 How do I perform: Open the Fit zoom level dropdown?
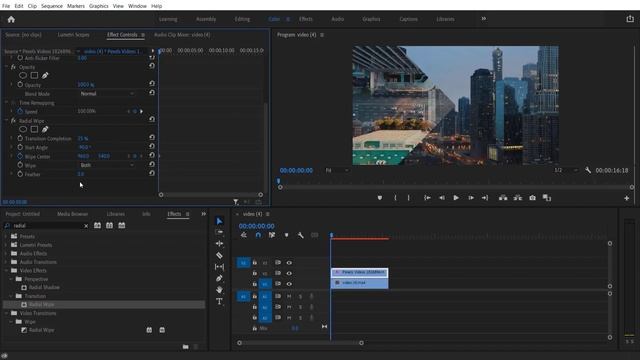[x=337, y=170]
